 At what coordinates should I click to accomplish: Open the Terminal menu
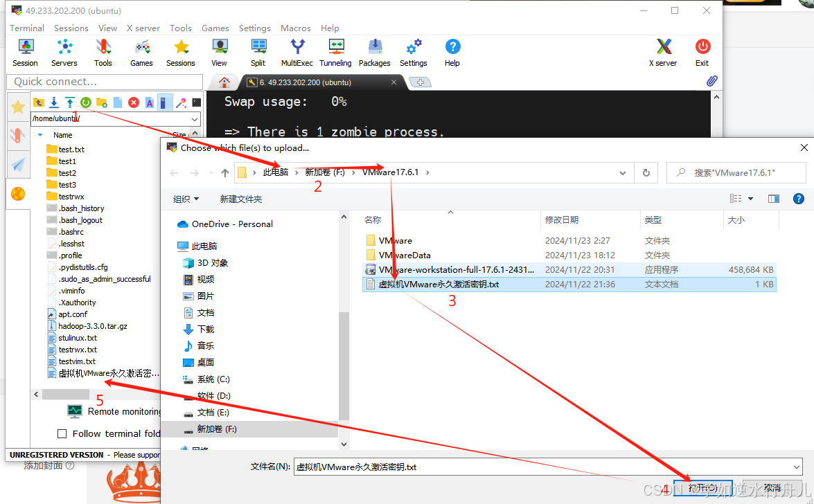coord(27,28)
